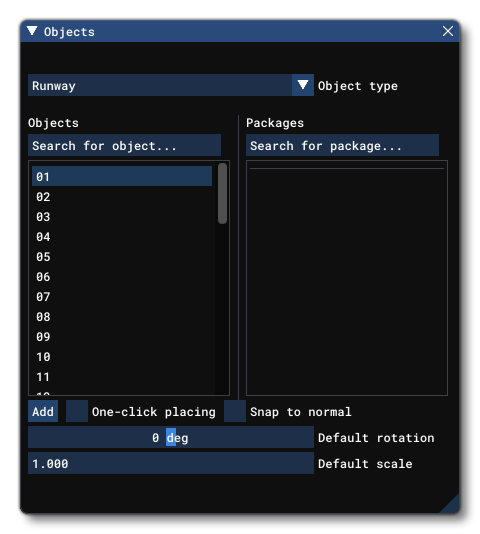Select runway object 11
This screenshot has width=480, height=534.
click(122, 377)
